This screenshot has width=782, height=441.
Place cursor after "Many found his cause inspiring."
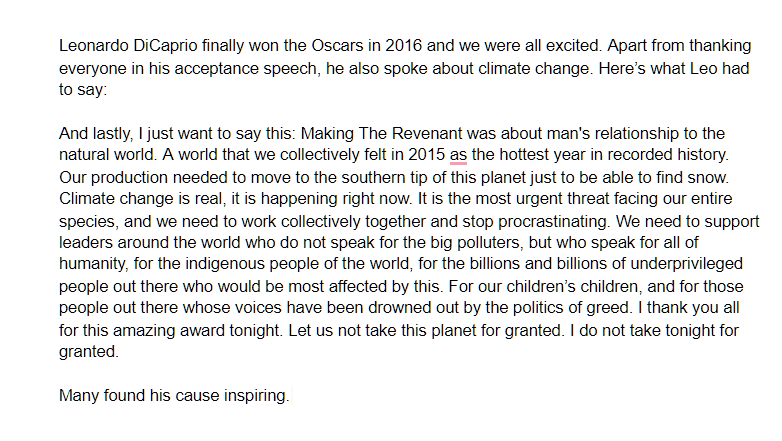(x=290, y=396)
